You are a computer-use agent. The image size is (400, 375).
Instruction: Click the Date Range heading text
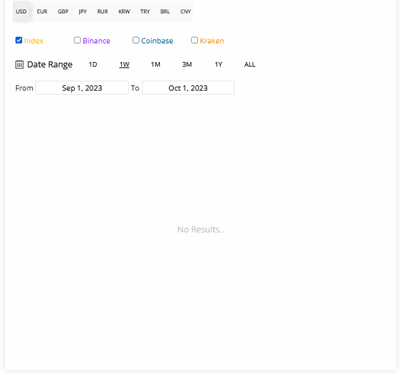50,65
